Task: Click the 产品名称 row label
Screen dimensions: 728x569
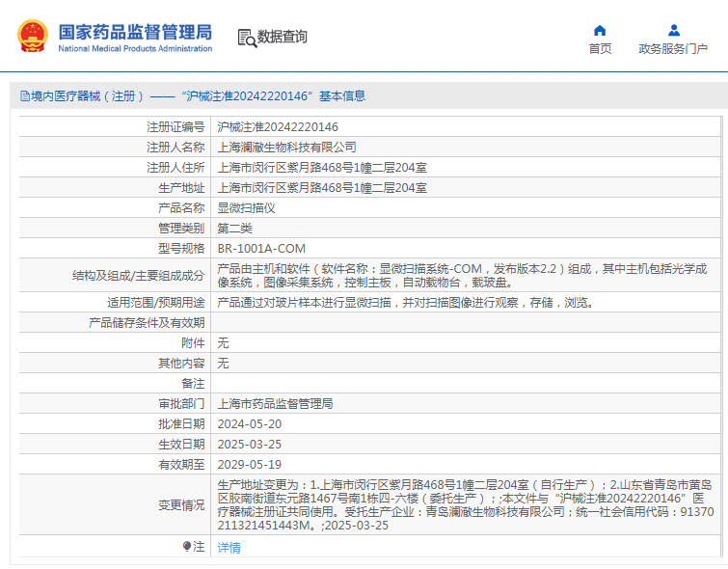Action: [181, 208]
